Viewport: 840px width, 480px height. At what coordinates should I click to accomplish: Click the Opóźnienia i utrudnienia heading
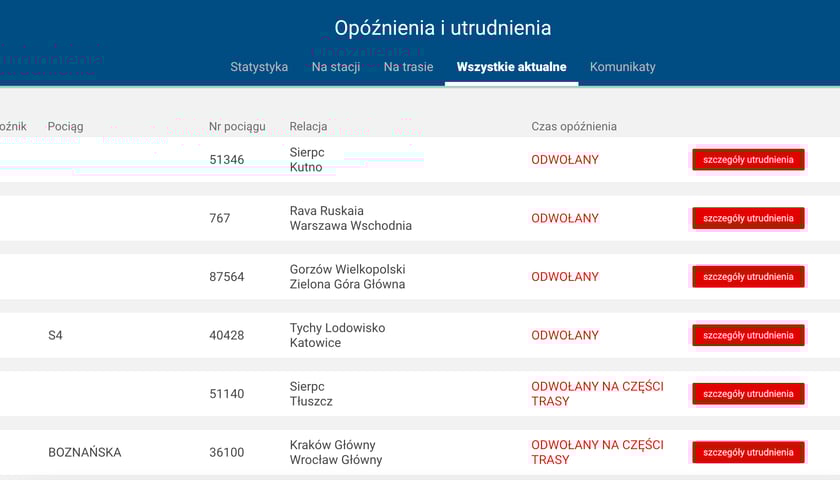pyautogui.click(x=442, y=28)
